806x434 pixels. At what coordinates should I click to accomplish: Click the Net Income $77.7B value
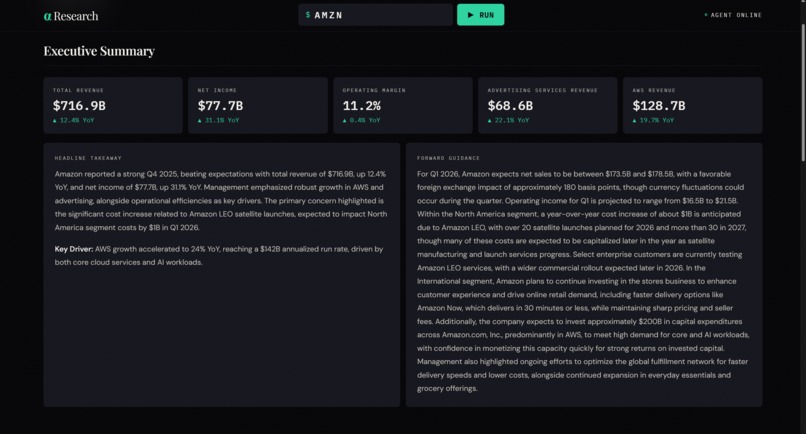tap(221, 106)
